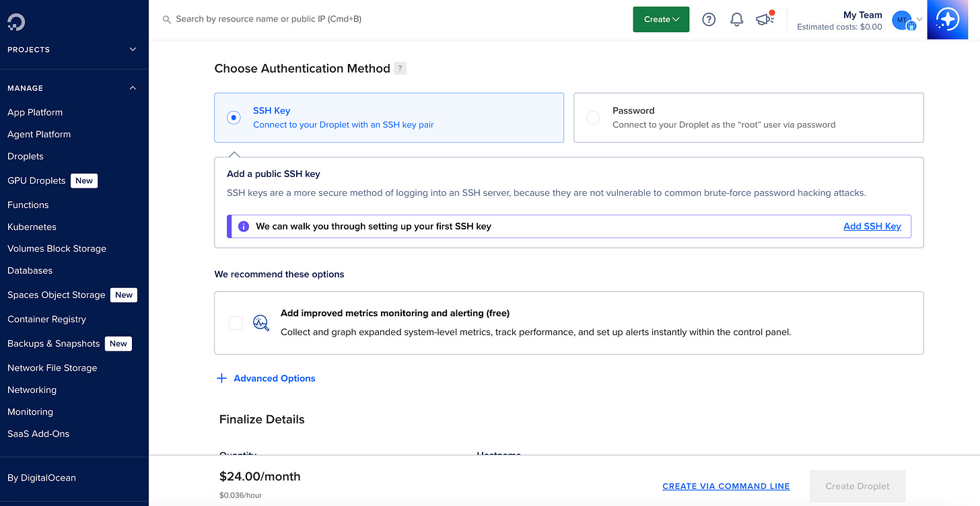Click the New badge beside GPU Droplets
Screen dimensions: 980x506
point(84,180)
